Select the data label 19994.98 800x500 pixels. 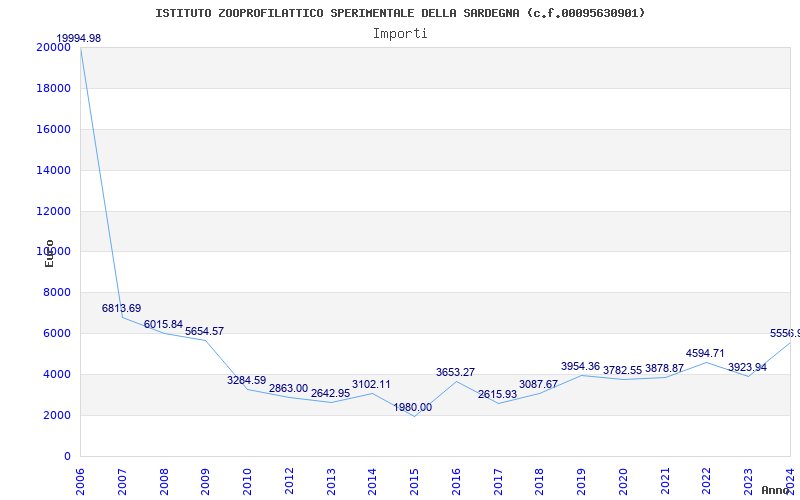click(x=79, y=38)
